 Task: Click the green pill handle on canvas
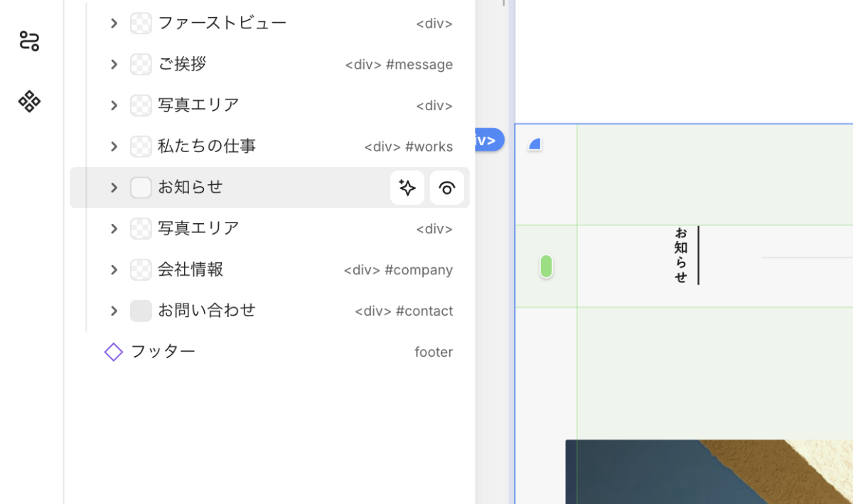[546, 267]
